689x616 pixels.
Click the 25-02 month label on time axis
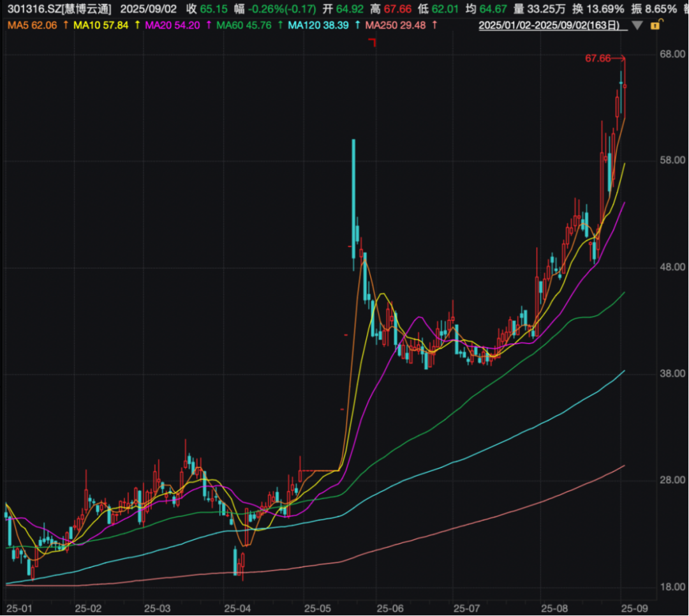tap(88, 608)
